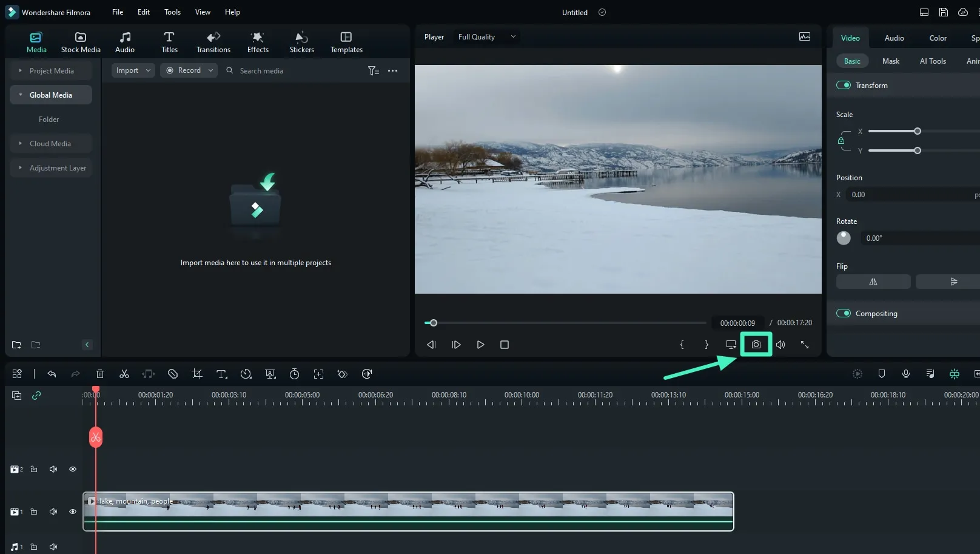
Task: Select the Crop tool in the timeline toolbar
Action: click(197, 374)
